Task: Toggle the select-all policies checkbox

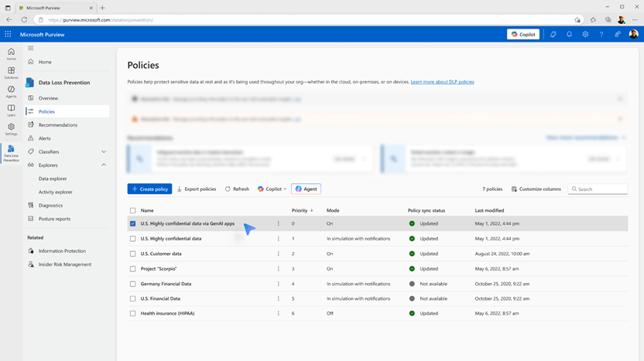Action: tap(132, 210)
